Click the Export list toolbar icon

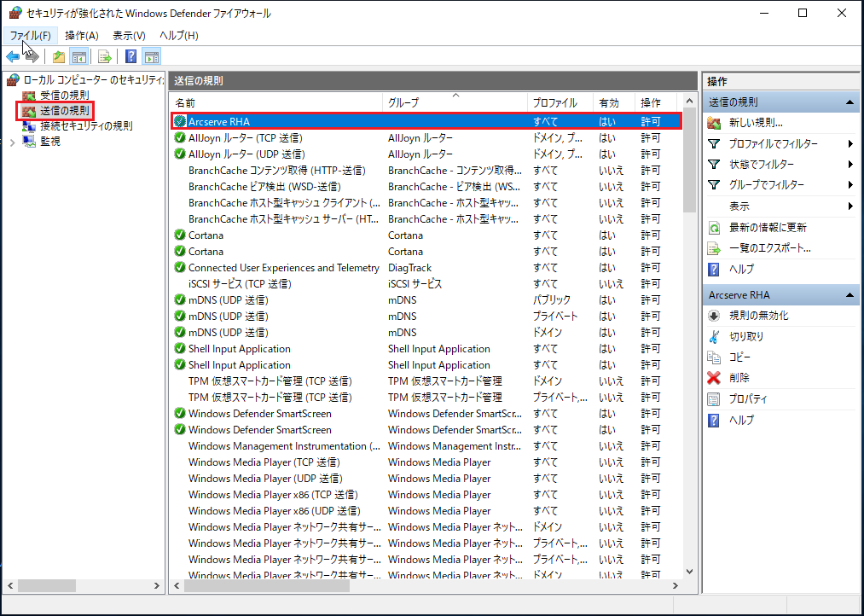click(x=105, y=57)
